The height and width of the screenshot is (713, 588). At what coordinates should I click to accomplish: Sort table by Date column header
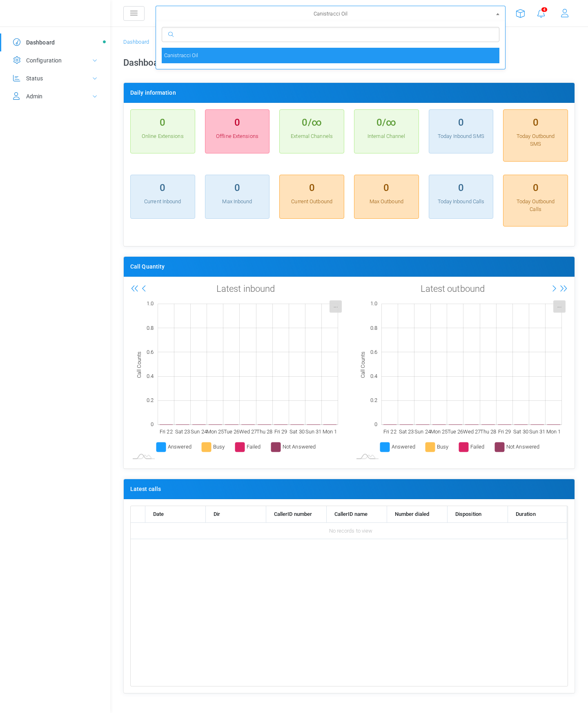[x=175, y=514]
